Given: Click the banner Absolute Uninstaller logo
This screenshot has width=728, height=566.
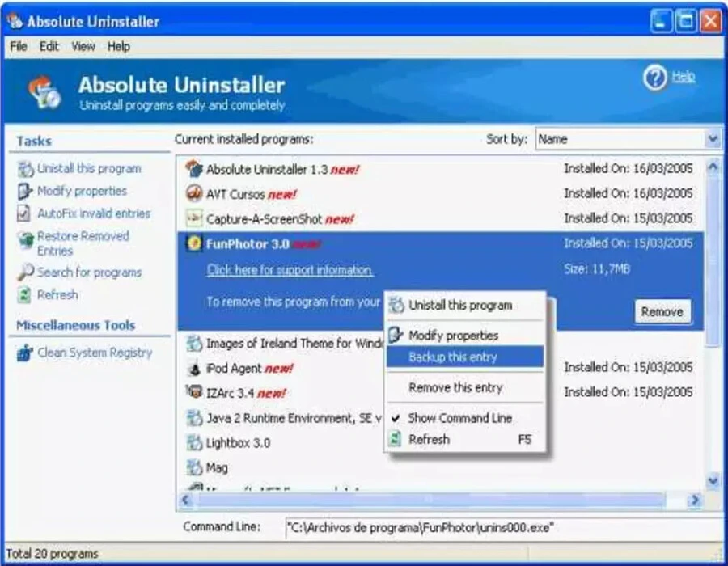Looking at the screenshot, I should point(44,92).
